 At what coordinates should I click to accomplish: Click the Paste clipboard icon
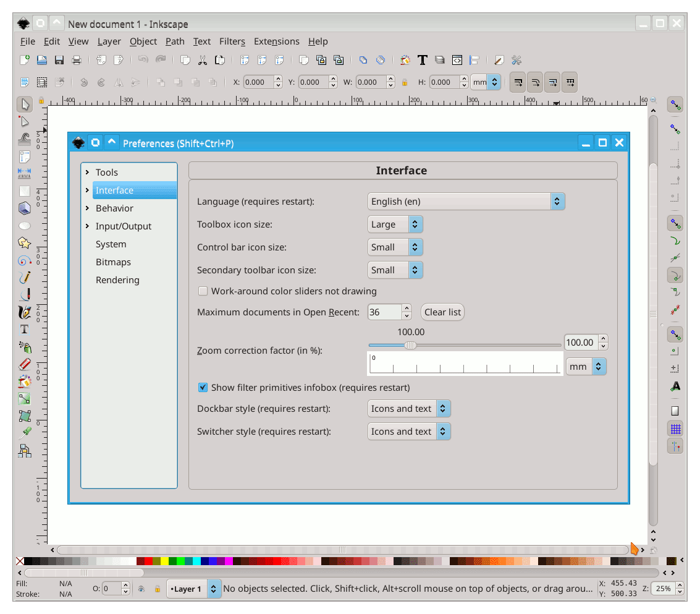[220, 60]
